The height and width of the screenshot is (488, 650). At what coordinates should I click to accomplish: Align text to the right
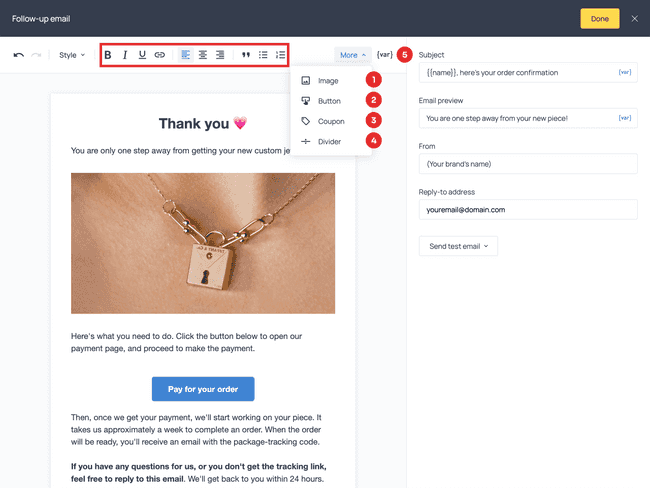220,55
